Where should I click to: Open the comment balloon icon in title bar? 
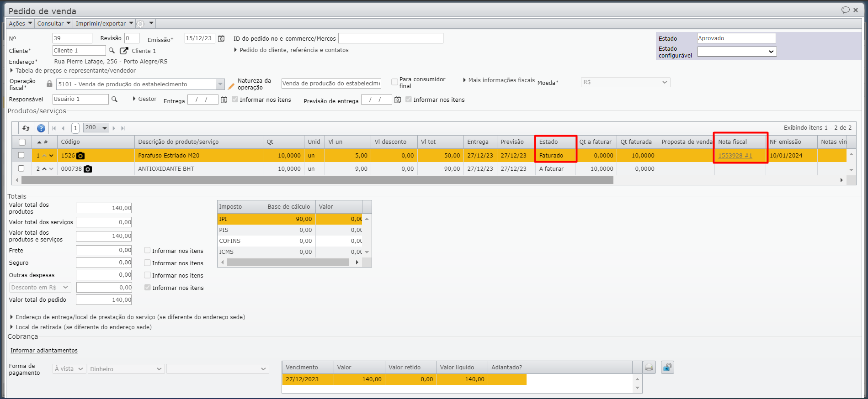[x=846, y=10]
